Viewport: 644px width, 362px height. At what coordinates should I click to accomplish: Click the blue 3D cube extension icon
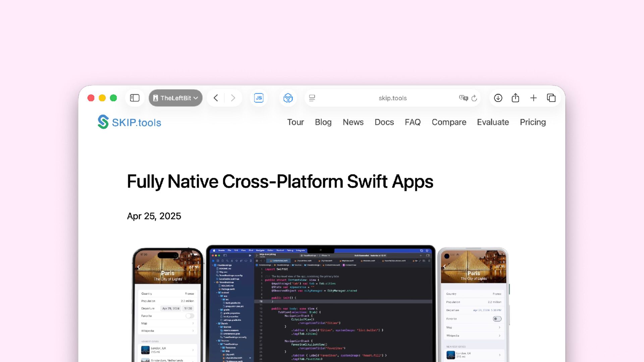(x=288, y=98)
